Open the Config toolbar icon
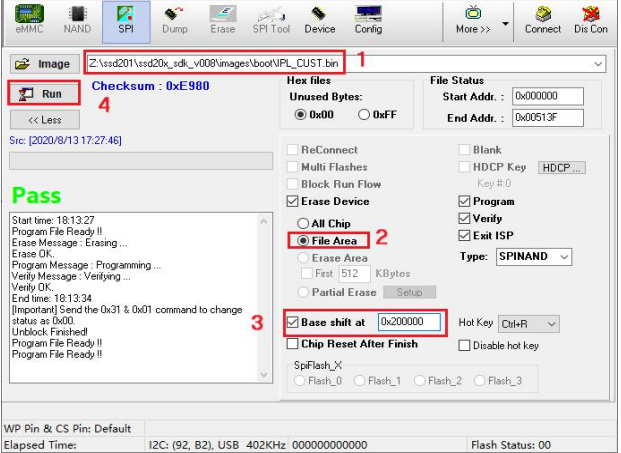The height and width of the screenshot is (453, 621). pos(368,21)
